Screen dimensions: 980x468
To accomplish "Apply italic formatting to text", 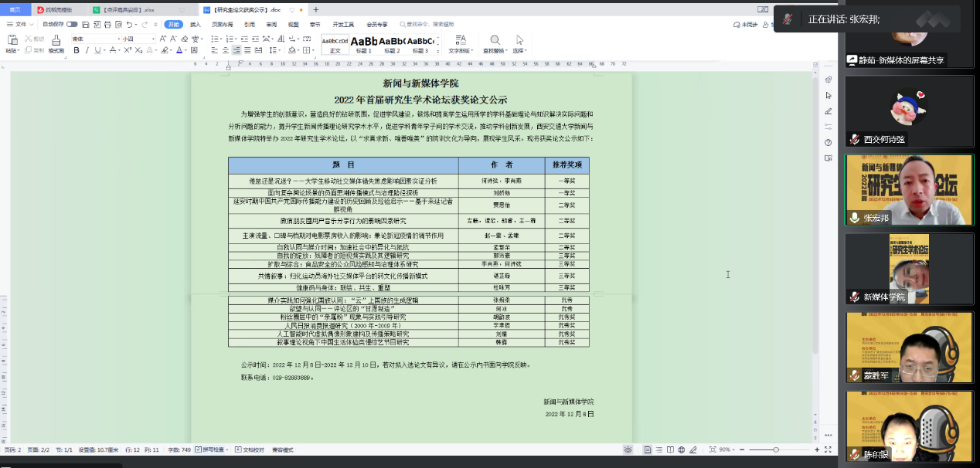I will (x=87, y=50).
